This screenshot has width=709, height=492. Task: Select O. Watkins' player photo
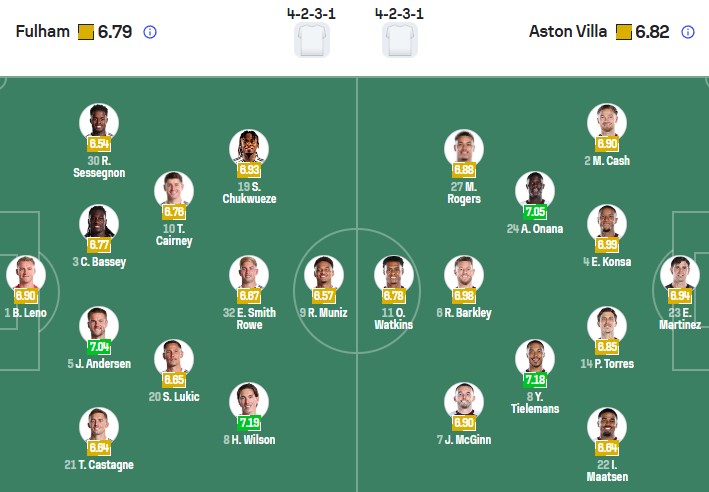pos(394,275)
